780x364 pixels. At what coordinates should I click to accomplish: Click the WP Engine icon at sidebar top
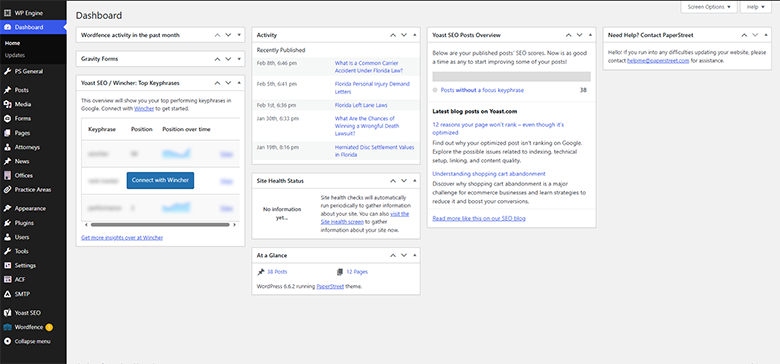(7, 13)
